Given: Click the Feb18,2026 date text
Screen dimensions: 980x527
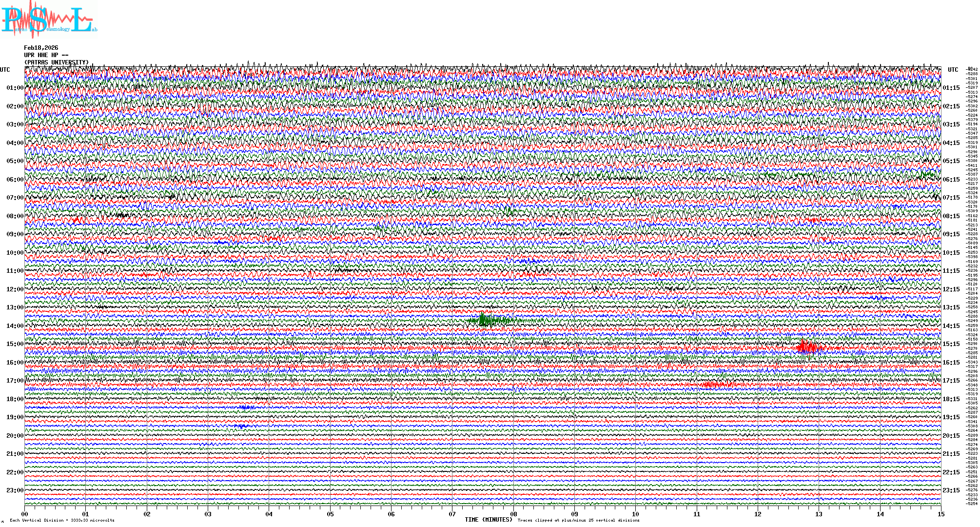Looking at the screenshot, I should [41, 48].
